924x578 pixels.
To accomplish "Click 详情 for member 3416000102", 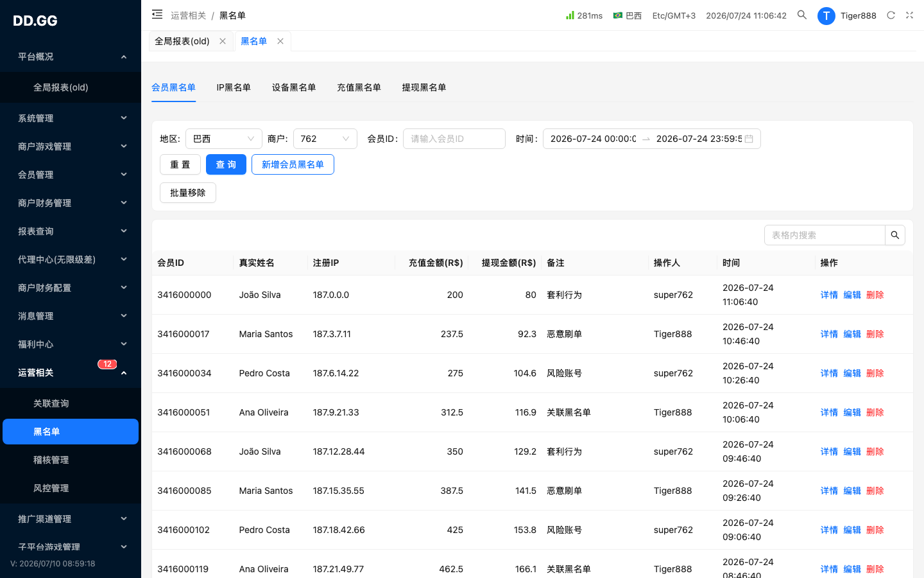I will 829,530.
